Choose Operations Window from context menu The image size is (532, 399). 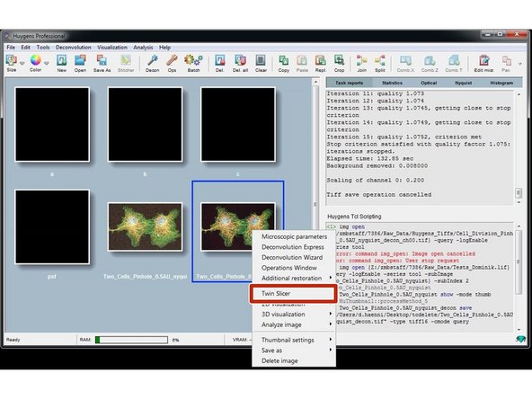pyautogui.click(x=289, y=268)
